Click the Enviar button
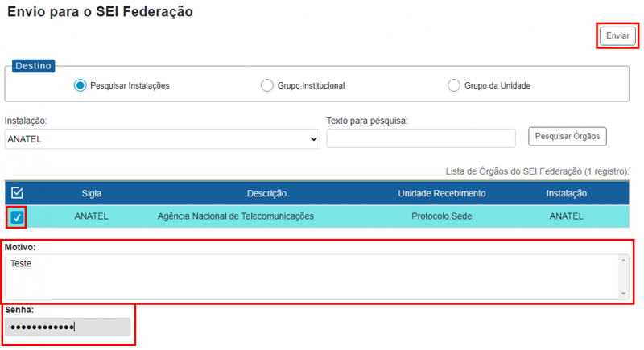 point(617,36)
